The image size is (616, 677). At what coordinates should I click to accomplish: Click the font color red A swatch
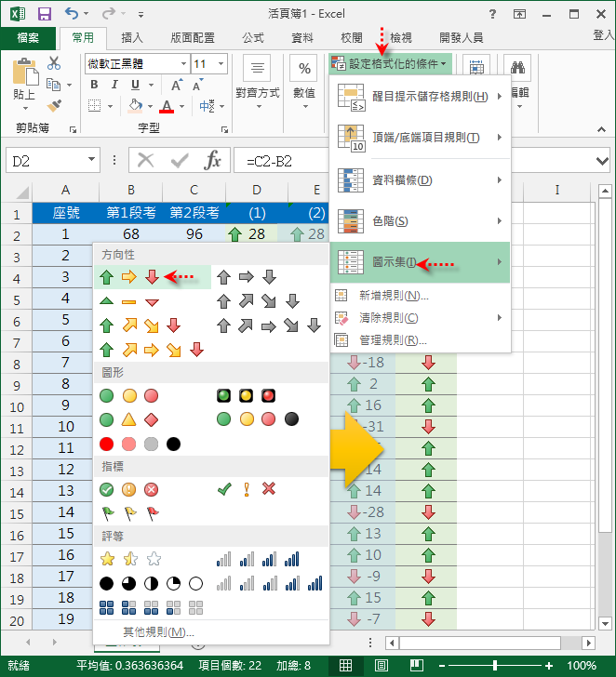click(x=167, y=106)
